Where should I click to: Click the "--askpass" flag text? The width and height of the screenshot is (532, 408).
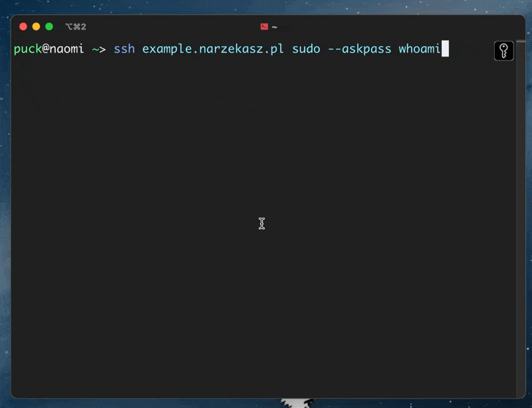360,49
